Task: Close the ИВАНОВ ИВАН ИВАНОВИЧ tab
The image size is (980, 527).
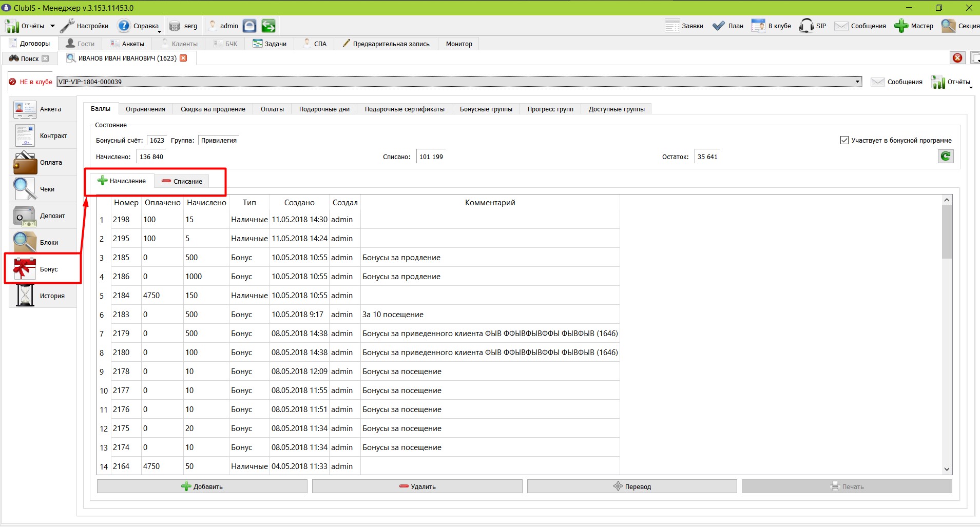Action: pyautogui.click(x=183, y=58)
